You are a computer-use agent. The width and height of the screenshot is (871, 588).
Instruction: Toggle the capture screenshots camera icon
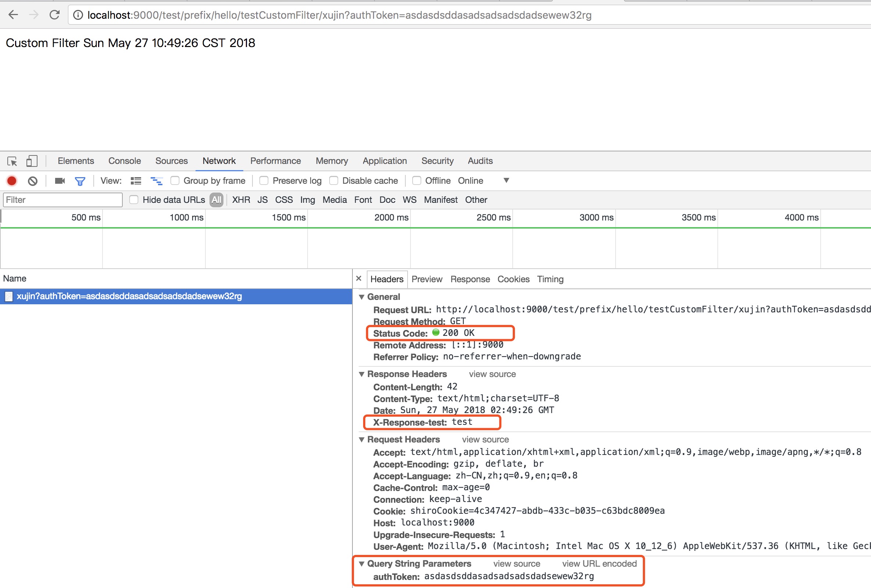point(60,181)
